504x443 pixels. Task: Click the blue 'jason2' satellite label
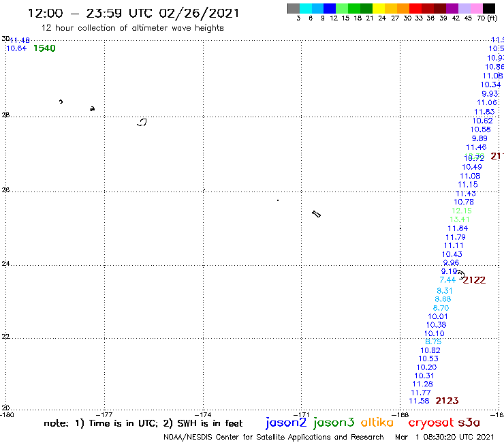(x=286, y=423)
